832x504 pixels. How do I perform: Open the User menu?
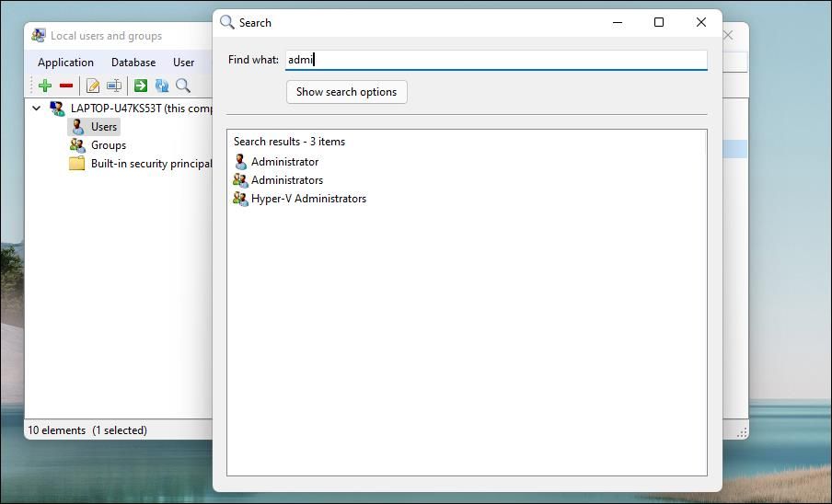point(183,63)
